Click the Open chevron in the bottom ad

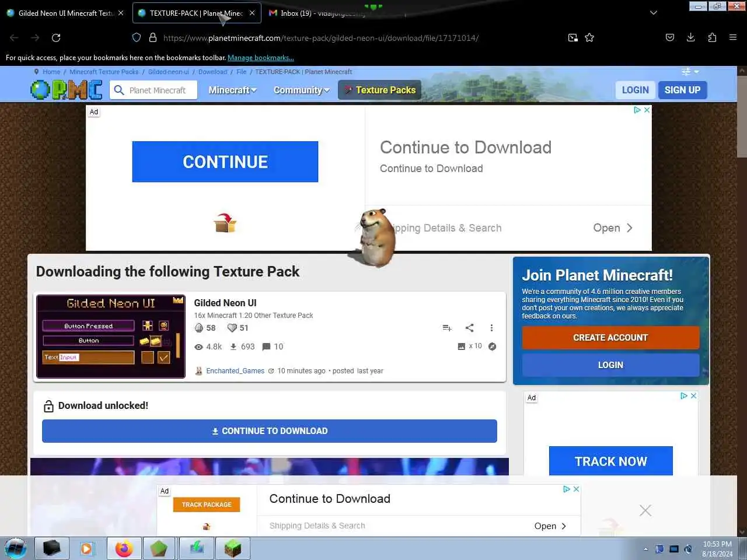[x=564, y=526]
